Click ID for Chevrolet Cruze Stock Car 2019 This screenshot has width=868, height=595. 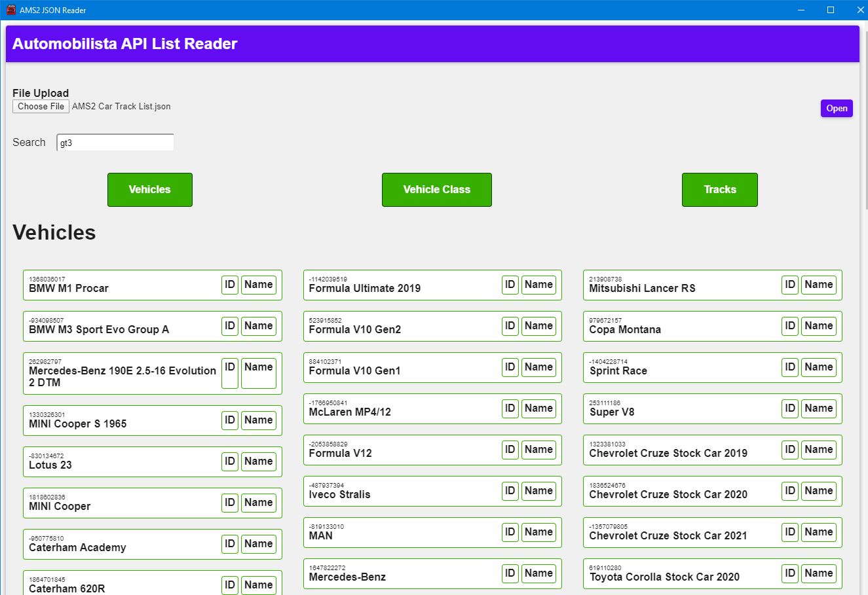click(x=791, y=450)
